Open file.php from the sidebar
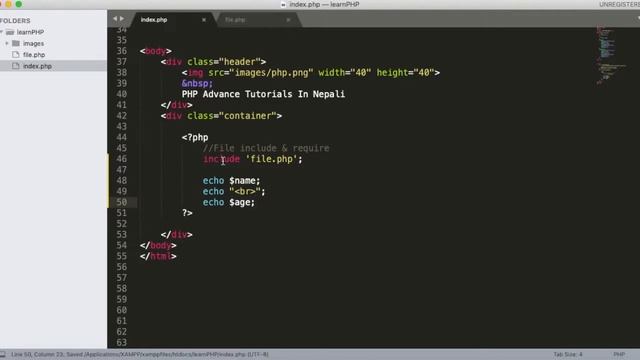 coord(34,55)
